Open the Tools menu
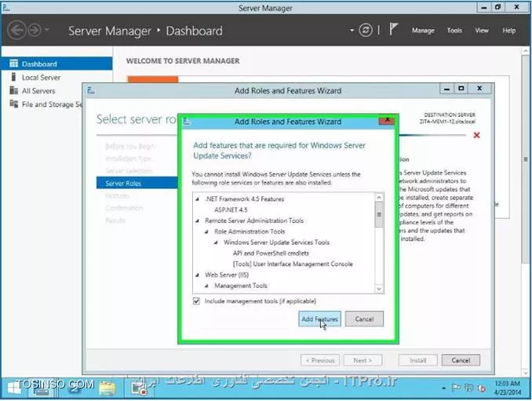Image resolution: width=532 pixels, height=401 pixels. pyautogui.click(x=454, y=31)
